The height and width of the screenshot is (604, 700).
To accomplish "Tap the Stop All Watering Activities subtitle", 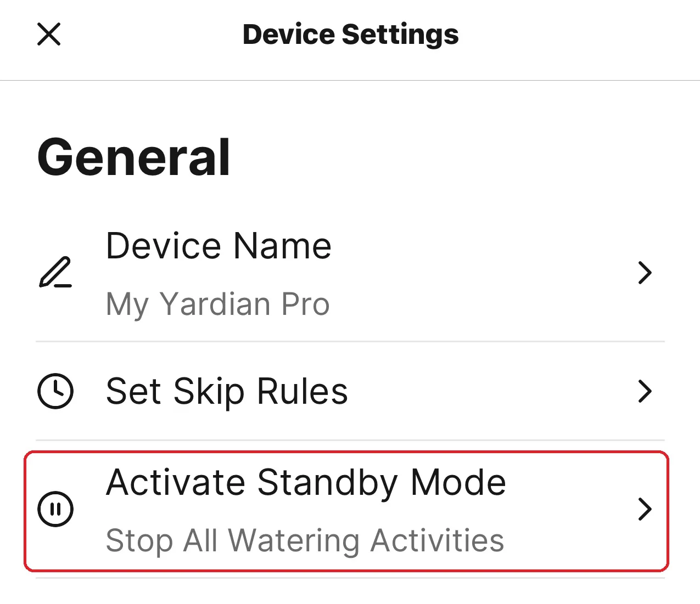I will pyautogui.click(x=305, y=541).
